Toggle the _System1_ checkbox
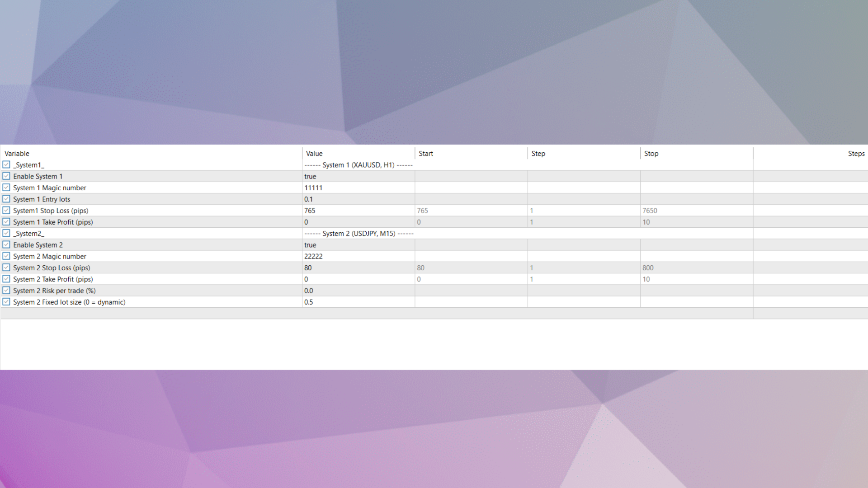Screen dimensions: 868x488 click(6, 165)
